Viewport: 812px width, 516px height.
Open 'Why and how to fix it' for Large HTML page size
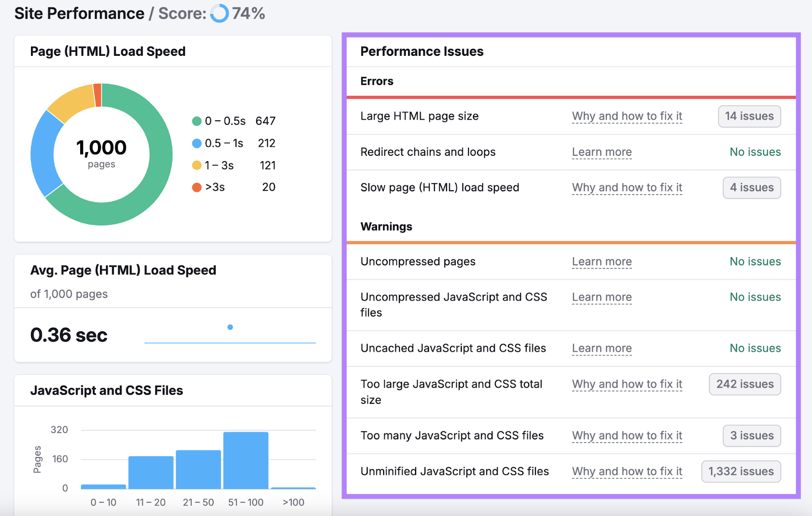627,116
